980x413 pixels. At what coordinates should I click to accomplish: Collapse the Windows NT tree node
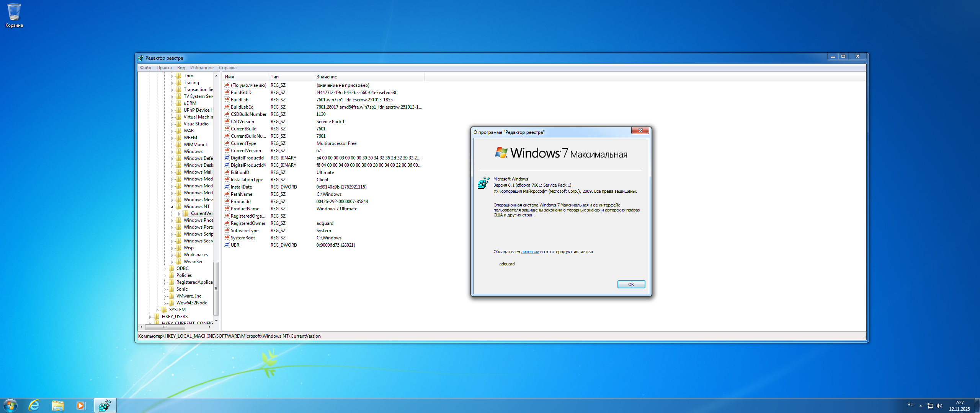click(x=172, y=207)
